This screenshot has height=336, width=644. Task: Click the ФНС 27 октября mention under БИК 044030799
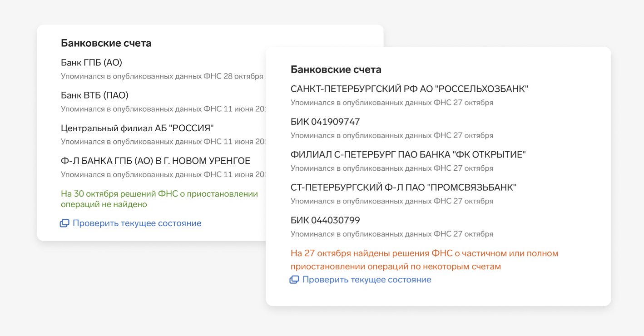pos(391,234)
